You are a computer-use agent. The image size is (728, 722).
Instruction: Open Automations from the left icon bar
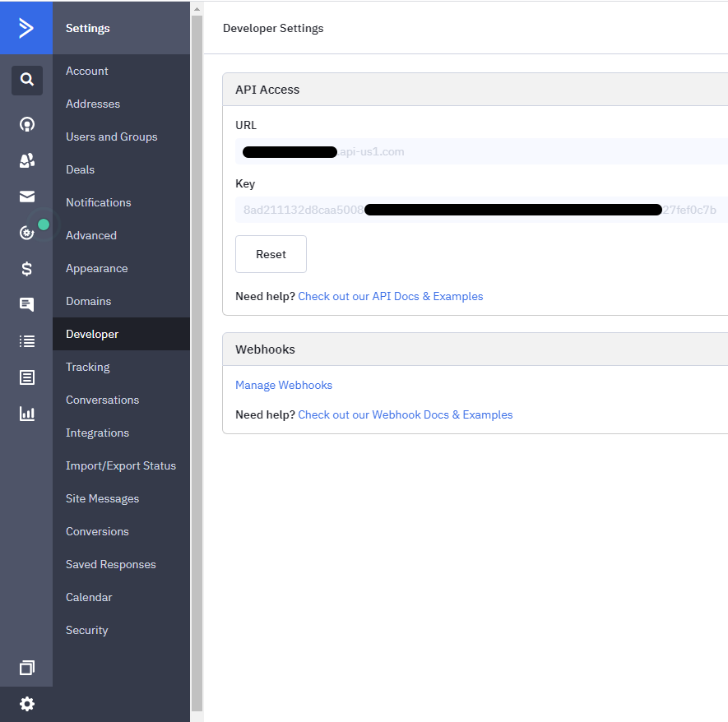pos(27,233)
